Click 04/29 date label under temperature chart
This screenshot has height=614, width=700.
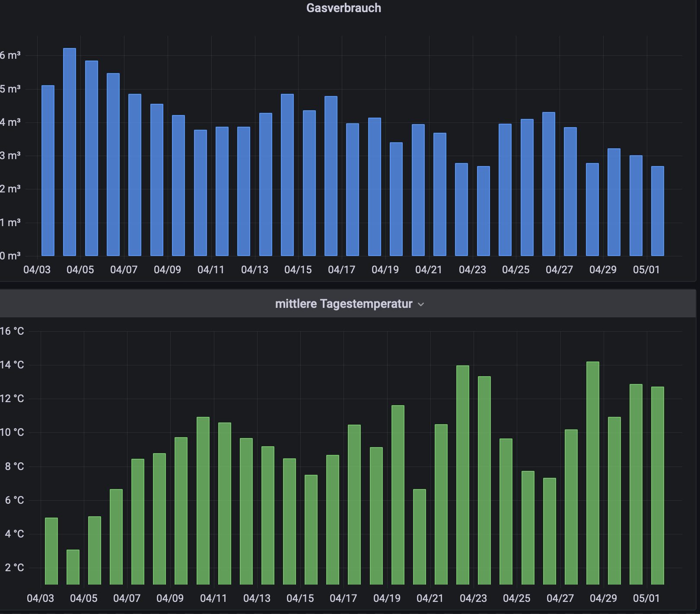(x=603, y=598)
